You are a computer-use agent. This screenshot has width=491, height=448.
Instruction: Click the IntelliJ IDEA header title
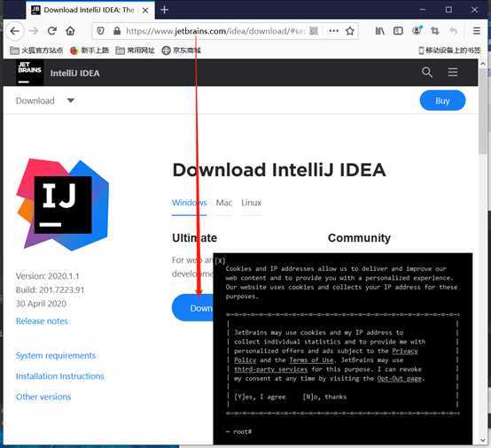tap(74, 73)
